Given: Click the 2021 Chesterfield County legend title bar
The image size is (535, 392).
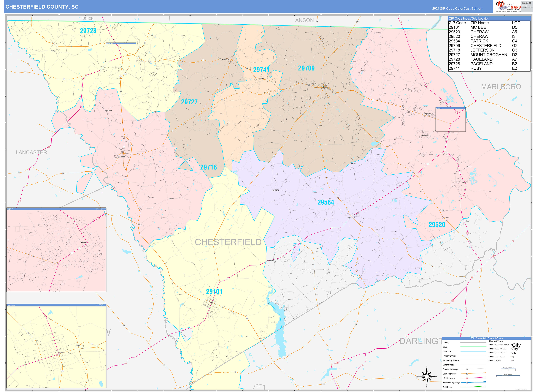Looking at the screenshot, I should point(486,338).
